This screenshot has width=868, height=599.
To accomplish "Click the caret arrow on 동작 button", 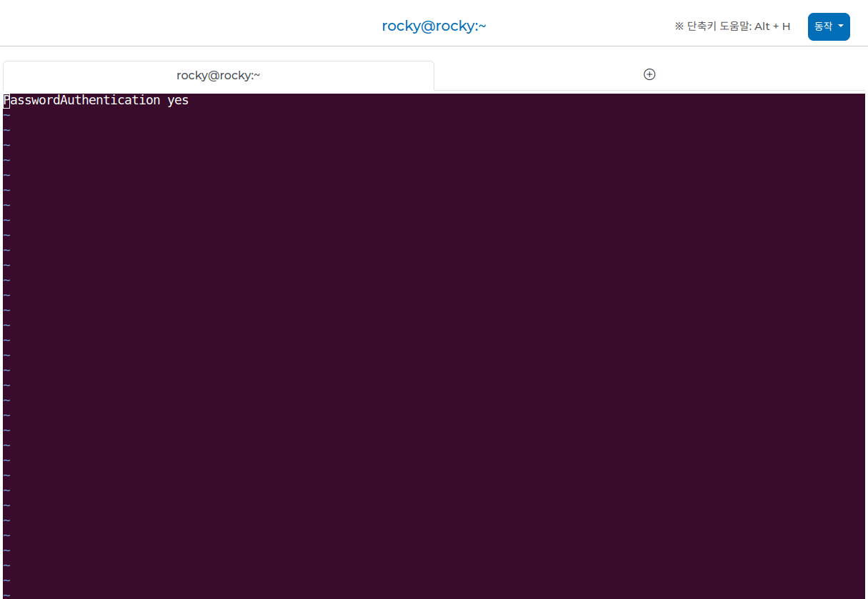I will click(839, 26).
